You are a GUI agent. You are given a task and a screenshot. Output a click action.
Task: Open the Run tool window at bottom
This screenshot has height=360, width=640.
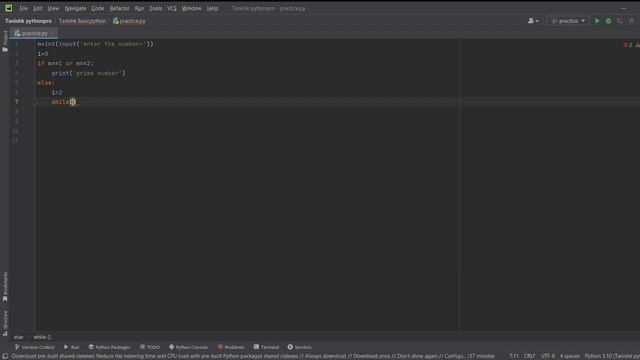point(71,347)
